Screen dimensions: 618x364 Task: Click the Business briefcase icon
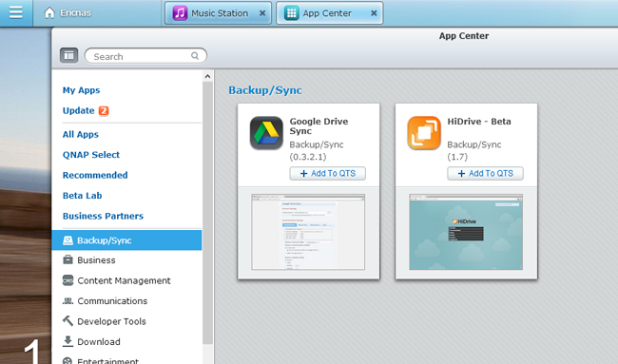68,260
